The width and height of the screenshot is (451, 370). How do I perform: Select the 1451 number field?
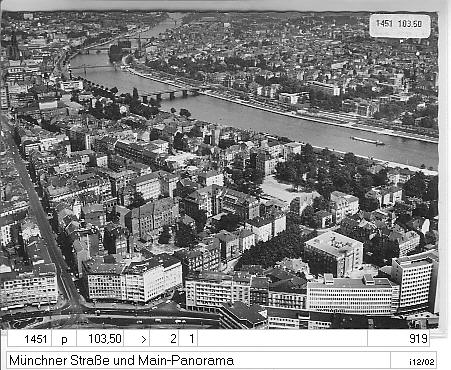[x=30, y=339]
